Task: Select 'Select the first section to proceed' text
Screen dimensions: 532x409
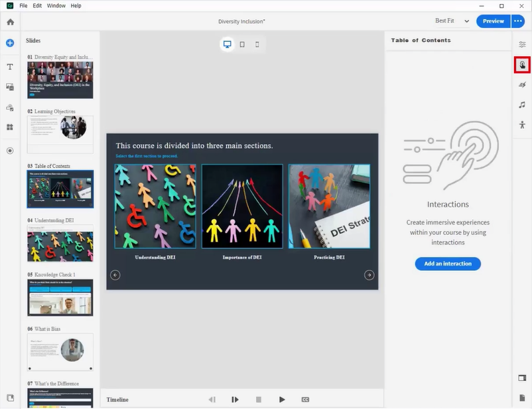Action: tap(147, 156)
